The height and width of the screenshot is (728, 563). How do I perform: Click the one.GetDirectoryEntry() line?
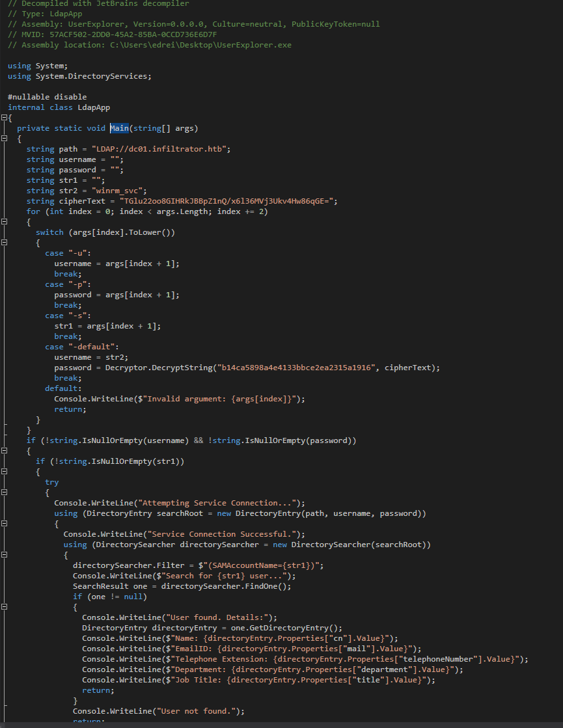pyautogui.click(x=212, y=628)
